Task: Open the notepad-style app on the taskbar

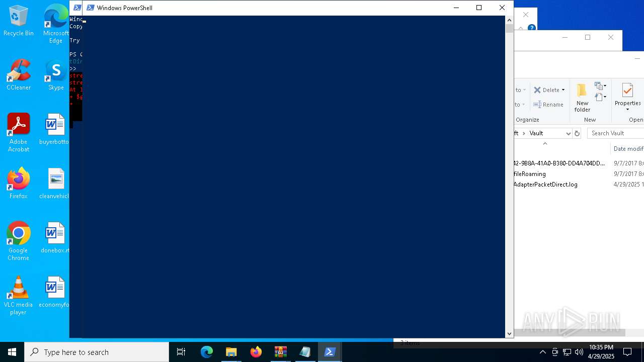Action: click(x=305, y=352)
